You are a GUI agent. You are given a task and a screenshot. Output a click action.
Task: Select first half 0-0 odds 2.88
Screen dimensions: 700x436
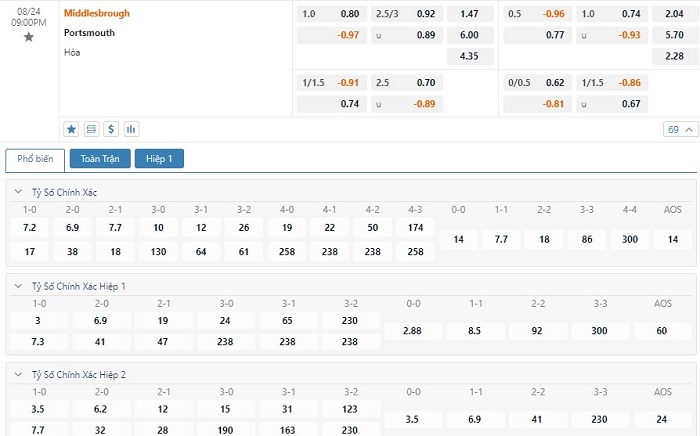pyautogui.click(x=412, y=331)
